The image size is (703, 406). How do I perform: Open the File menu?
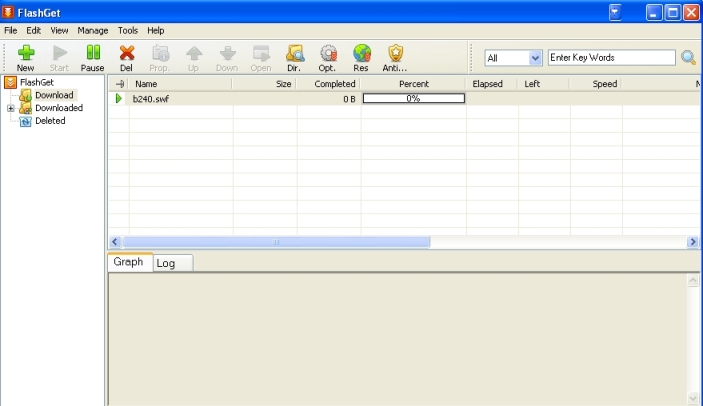[x=10, y=30]
